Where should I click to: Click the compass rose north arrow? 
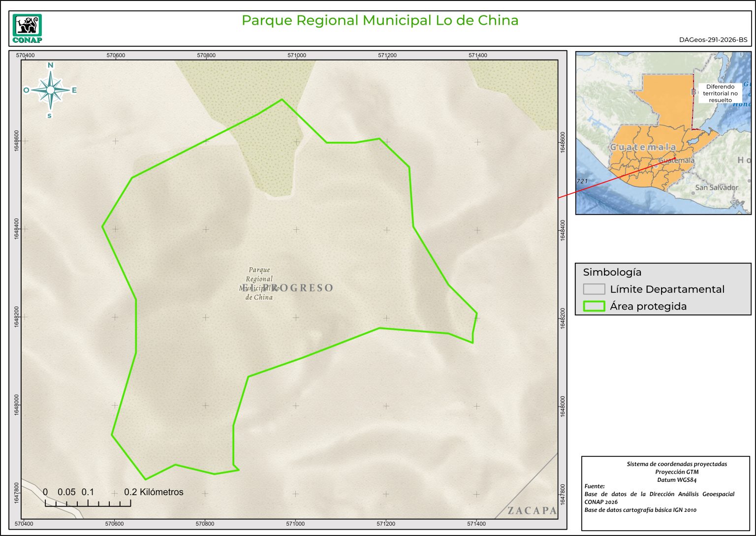point(50,90)
